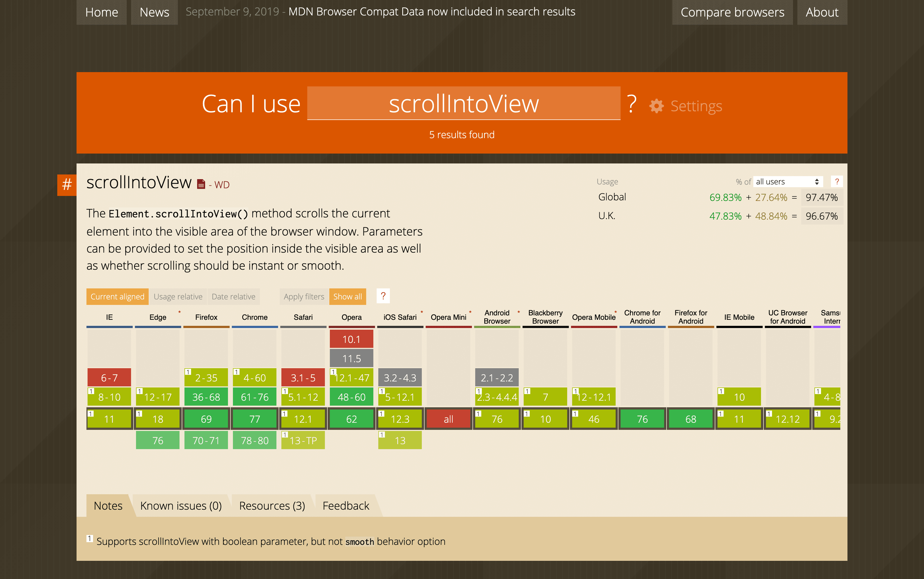Select the iOS Safari 3.2-4.3 cell

pos(400,378)
